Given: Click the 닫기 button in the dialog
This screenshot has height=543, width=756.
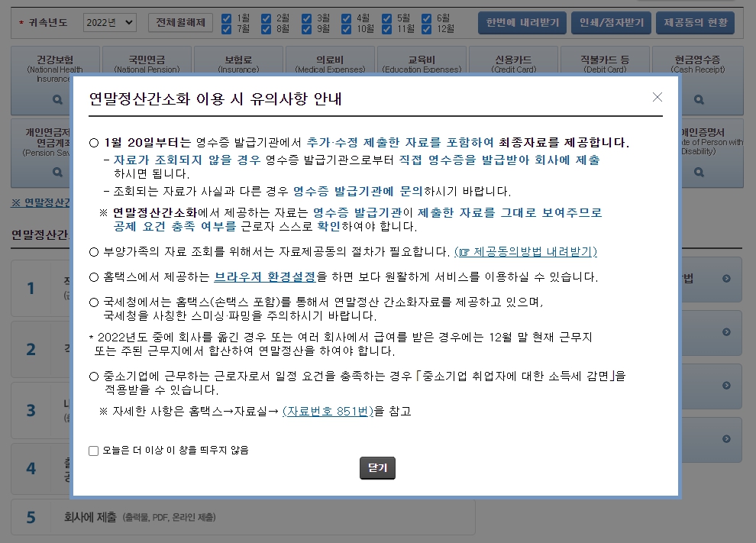Looking at the screenshot, I should 377,467.
